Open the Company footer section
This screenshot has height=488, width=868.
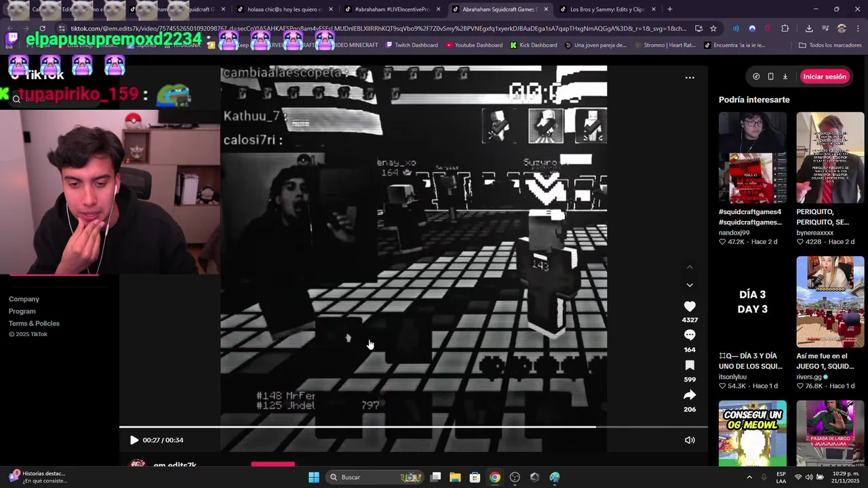[24, 299]
